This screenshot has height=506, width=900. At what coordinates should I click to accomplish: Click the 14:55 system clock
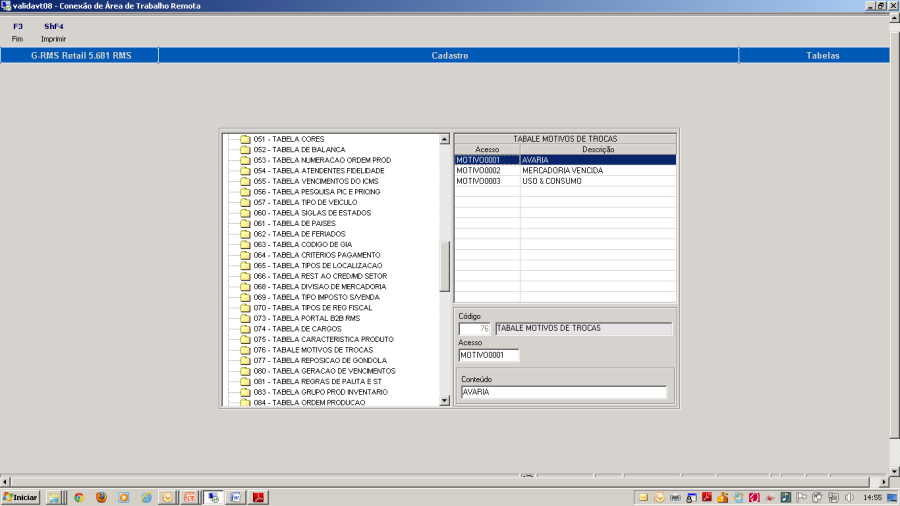[x=872, y=497]
